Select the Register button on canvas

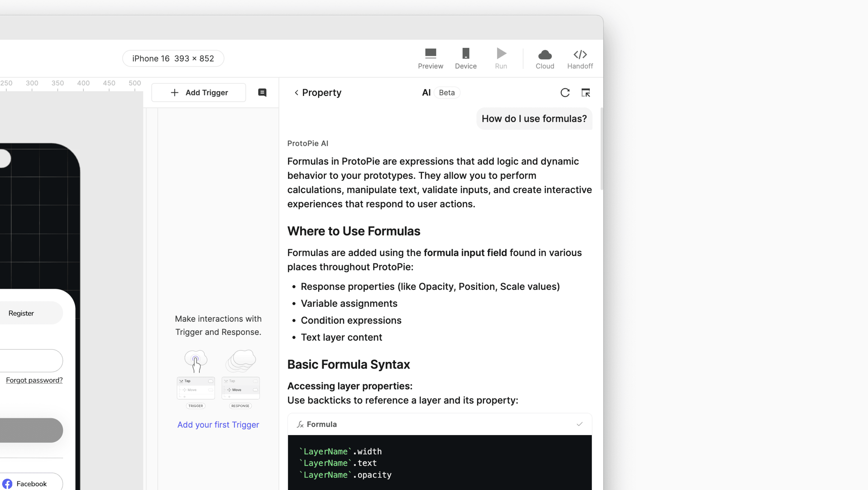coord(21,313)
